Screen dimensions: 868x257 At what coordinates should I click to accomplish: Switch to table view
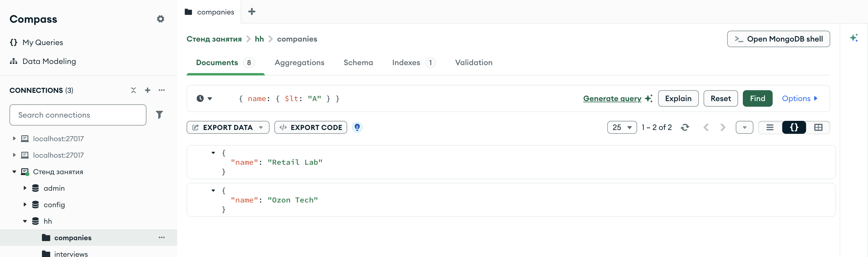pyautogui.click(x=818, y=128)
